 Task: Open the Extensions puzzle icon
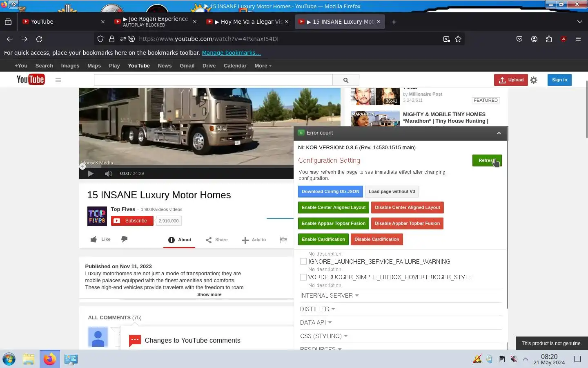[549, 39]
